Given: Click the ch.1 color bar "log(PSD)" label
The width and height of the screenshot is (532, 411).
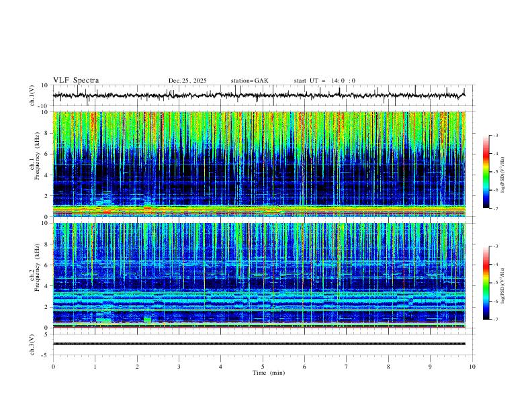Looking at the screenshot, I should pyautogui.click(x=503, y=175).
